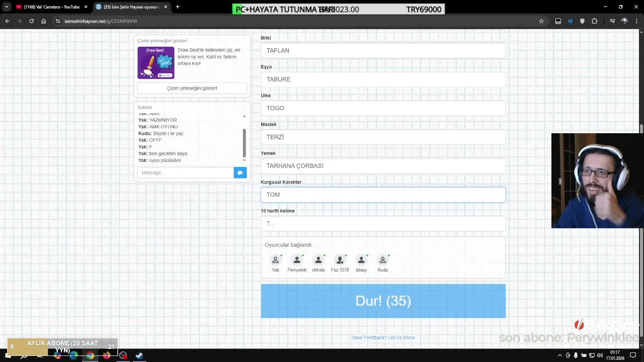
Task: Open the Have Feedback? Let Us Know link
Action: [383, 337]
